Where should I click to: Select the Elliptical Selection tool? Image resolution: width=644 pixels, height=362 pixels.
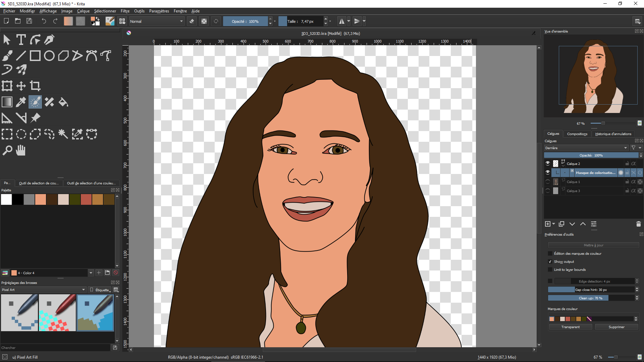pos(21,134)
